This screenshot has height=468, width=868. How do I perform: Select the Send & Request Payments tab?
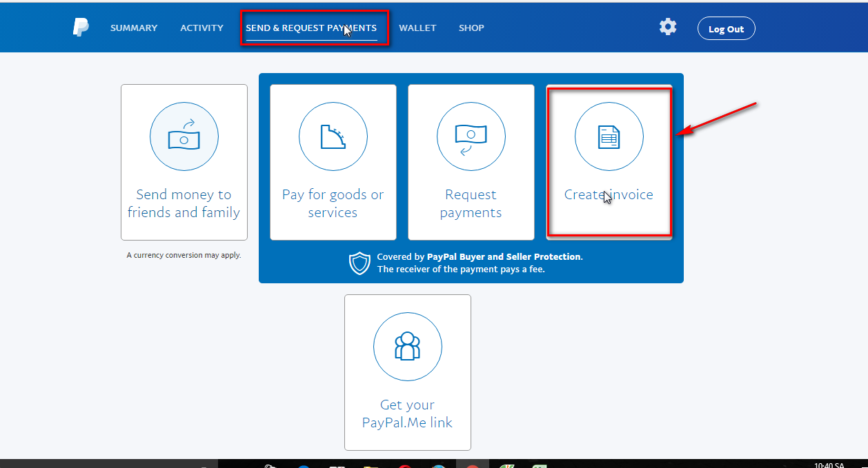(x=311, y=28)
